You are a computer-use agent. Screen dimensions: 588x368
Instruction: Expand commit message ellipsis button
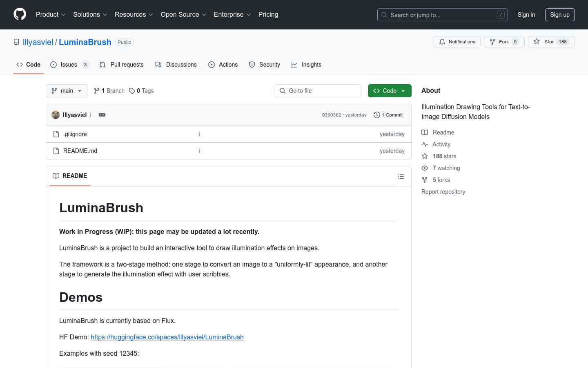tap(102, 115)
